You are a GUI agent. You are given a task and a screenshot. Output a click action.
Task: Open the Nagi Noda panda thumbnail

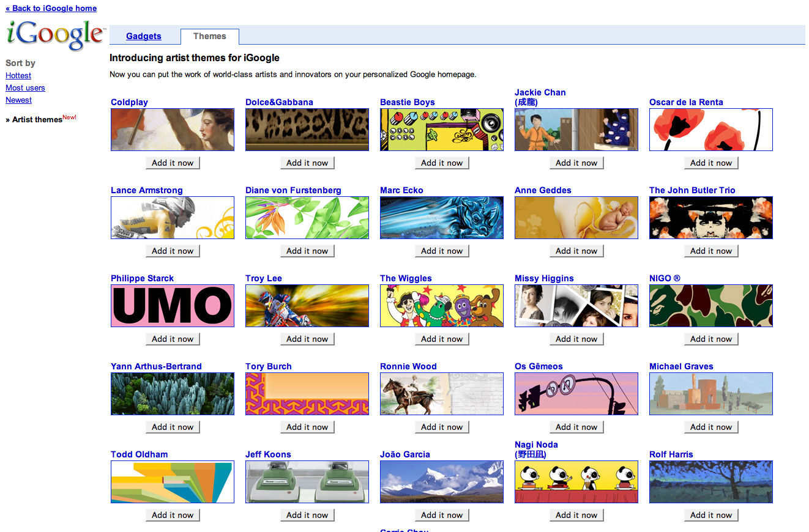(x=576, y=482)
